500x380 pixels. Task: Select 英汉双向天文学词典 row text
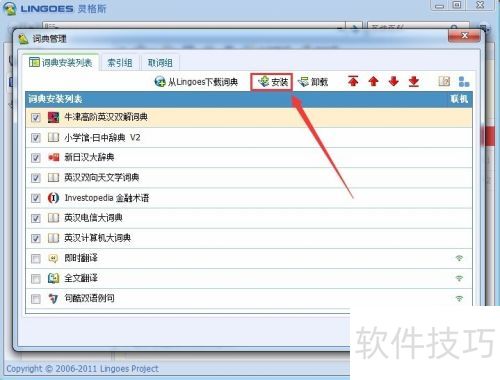(x=102, y=178)
